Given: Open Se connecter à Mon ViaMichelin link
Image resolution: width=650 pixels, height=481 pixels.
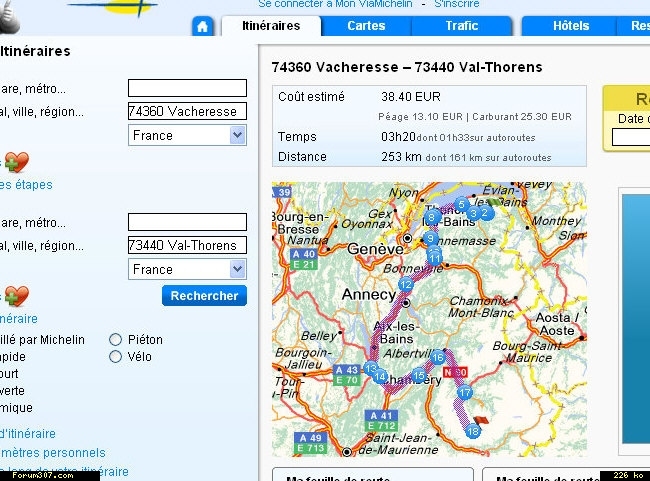Looking at the screenshot, I should 335,4.
